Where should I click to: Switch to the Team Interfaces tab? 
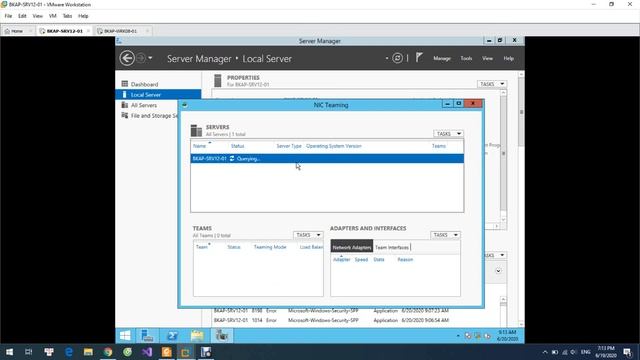tap(391, 247)
